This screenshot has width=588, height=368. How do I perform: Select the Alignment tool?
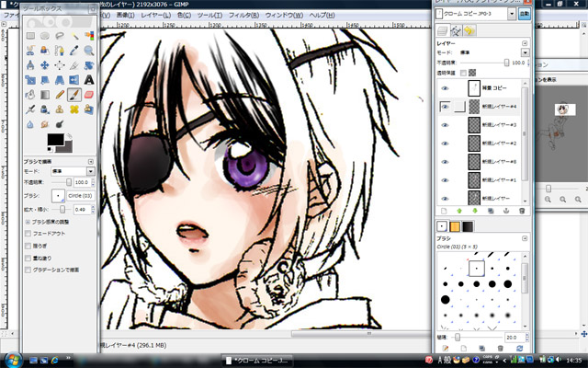tap(60, 65)
